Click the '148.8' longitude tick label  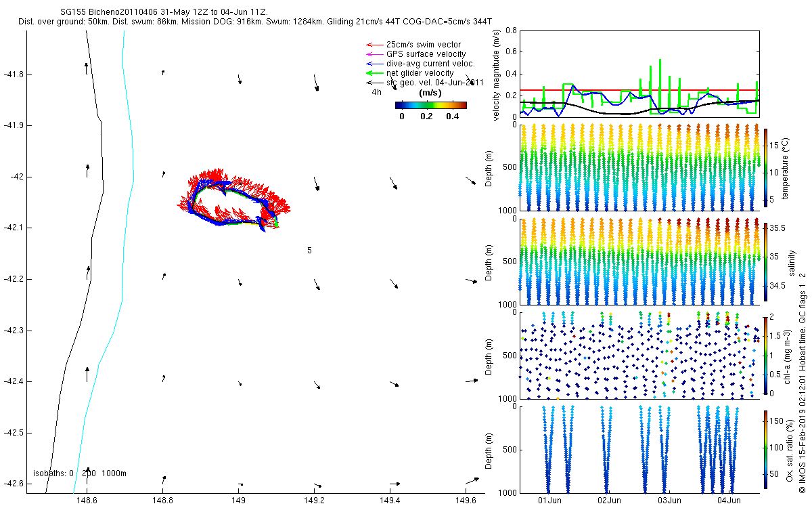click(x=163, y=501)
